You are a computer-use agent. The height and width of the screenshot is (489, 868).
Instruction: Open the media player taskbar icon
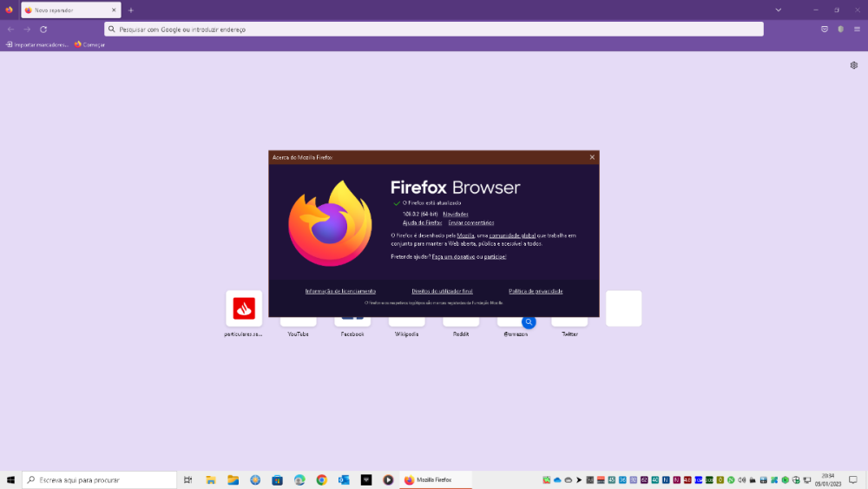388,479
